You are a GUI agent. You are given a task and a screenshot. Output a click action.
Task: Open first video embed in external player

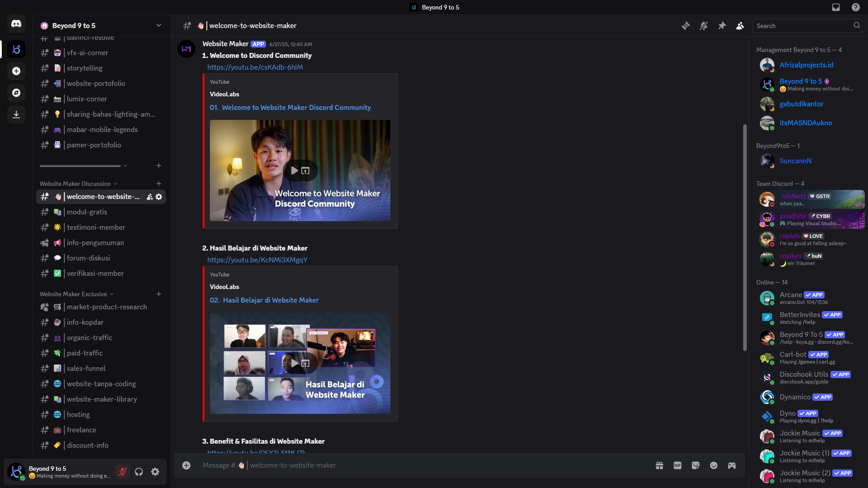coord(306,171)
